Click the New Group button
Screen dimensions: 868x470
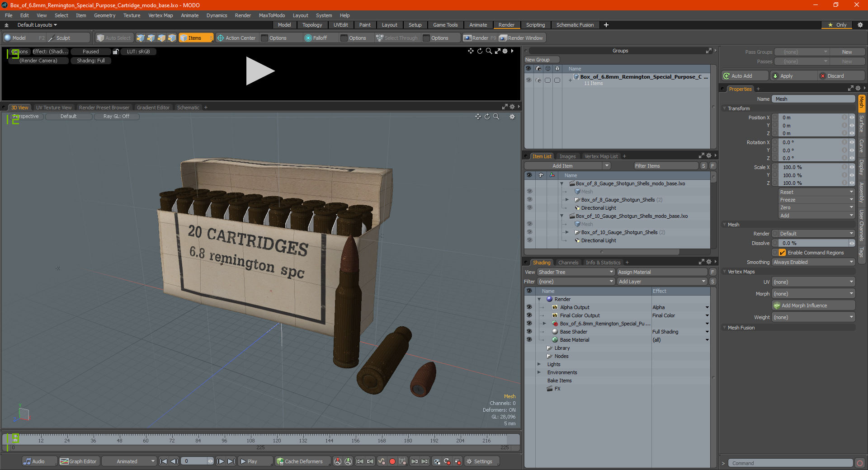pos(542,60)
